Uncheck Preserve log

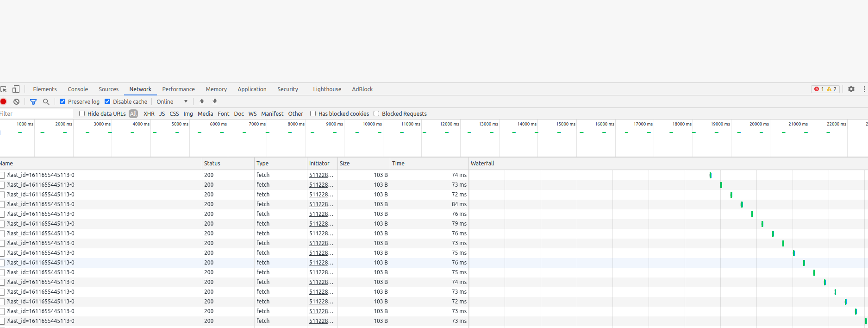pos(62,101)
